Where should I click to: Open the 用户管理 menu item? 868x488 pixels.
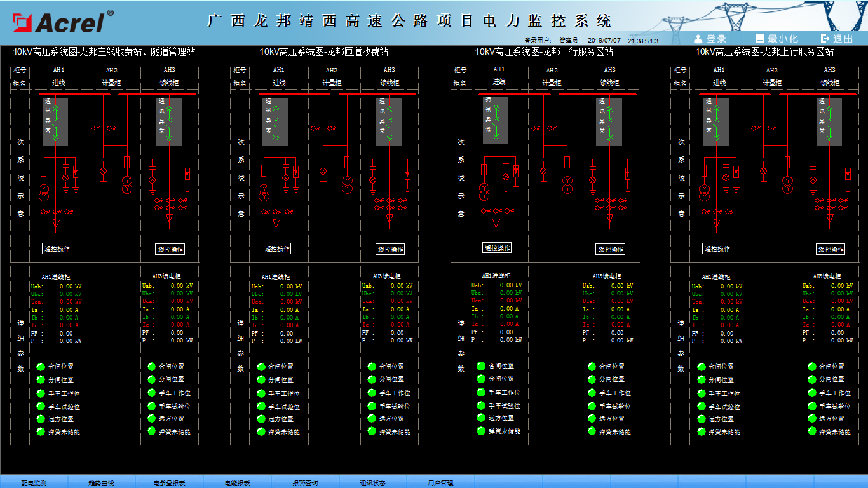pyautogui.click(x=440, y=483)
